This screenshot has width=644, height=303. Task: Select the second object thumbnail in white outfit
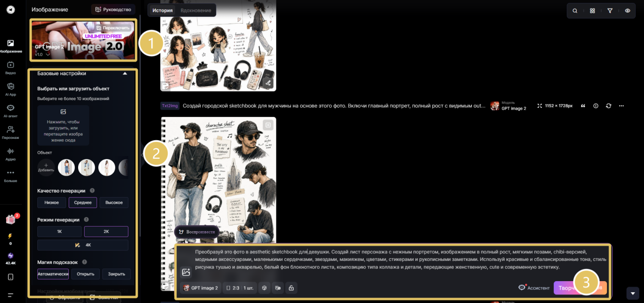point(87,168)
